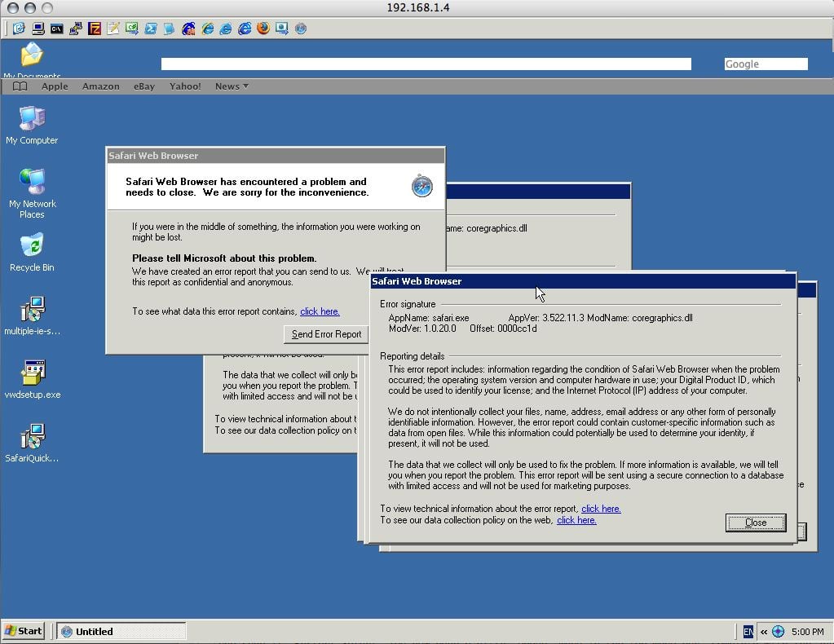Image resolution: width=834 pixels, height=644 pixels.
Task: Click the Start button
Action: click(24, 631)
